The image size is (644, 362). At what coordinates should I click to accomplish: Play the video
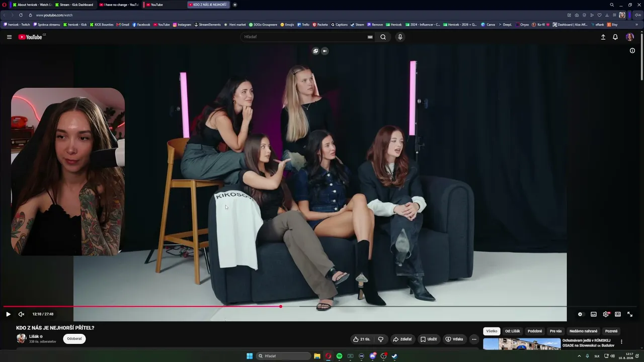pos(8,314)
